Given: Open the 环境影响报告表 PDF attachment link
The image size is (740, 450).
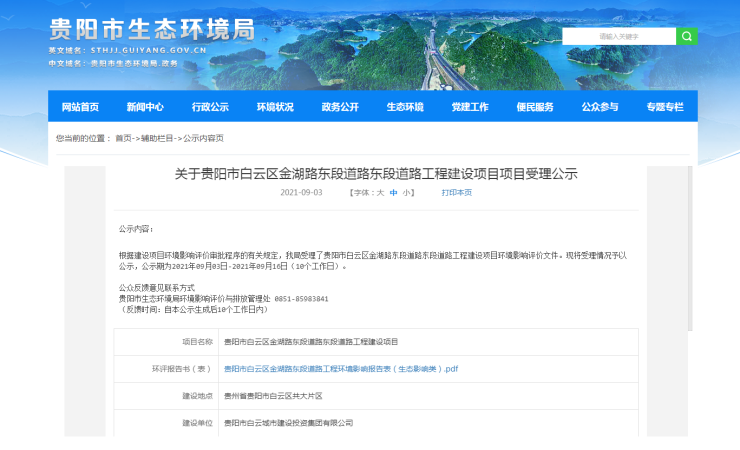Looking at the screenshot, I should click(340, 369).
